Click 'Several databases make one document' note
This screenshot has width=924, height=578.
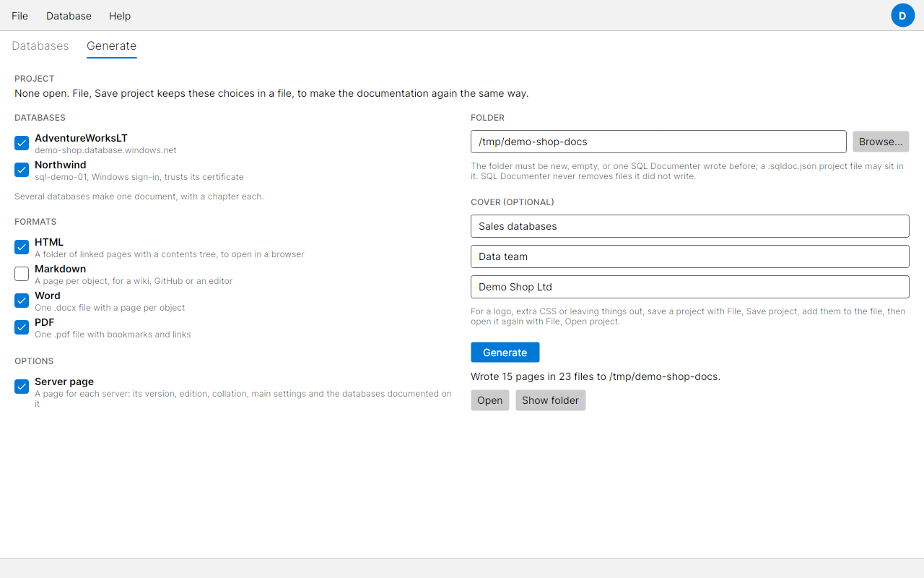pos(139,197)
